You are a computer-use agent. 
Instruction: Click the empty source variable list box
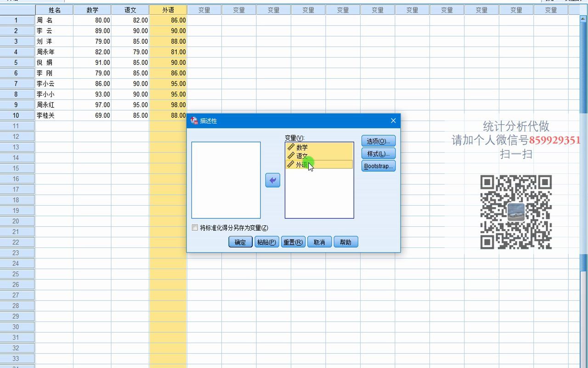point(226,180)
